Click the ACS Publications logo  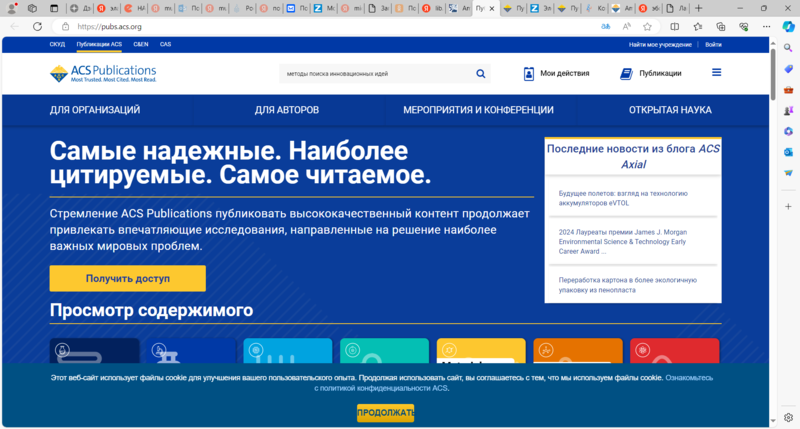[103, 74]
